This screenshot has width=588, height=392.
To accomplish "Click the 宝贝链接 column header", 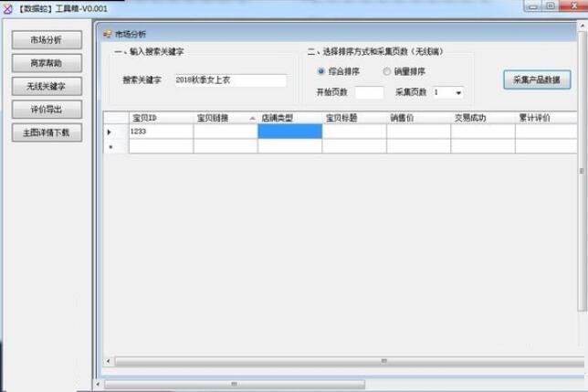I will (226, 118).
